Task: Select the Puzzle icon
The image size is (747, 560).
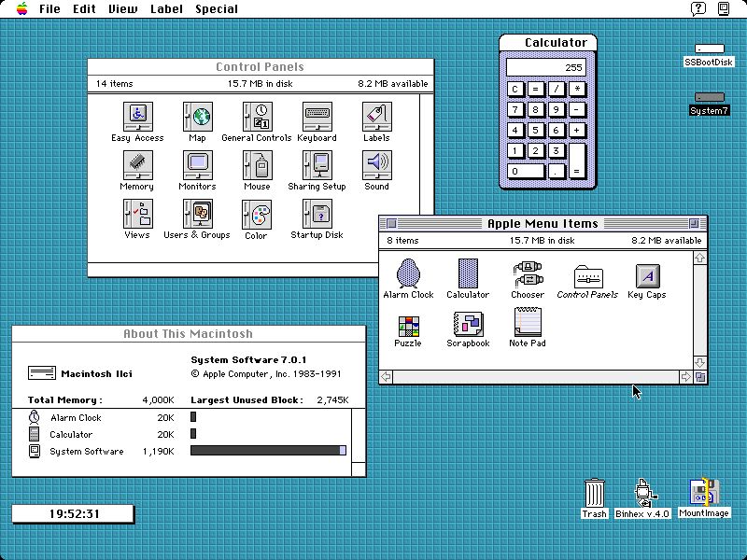Action: coord(408,325)
